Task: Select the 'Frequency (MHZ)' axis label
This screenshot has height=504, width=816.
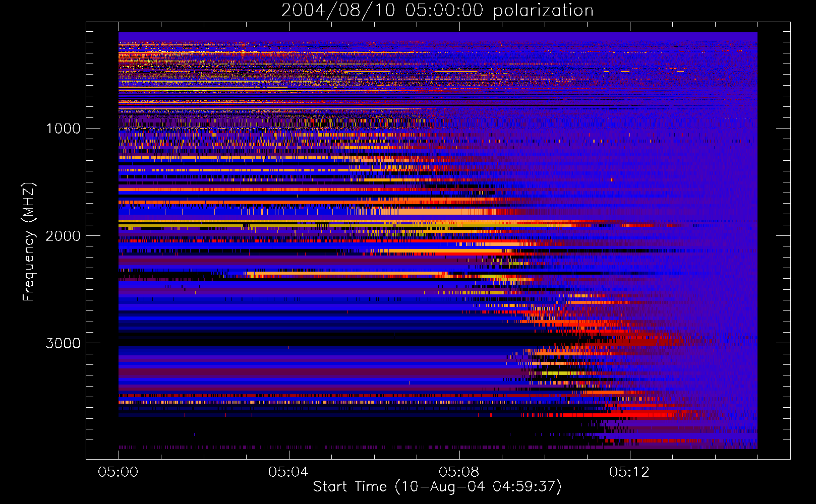Action: coord(29,242)
